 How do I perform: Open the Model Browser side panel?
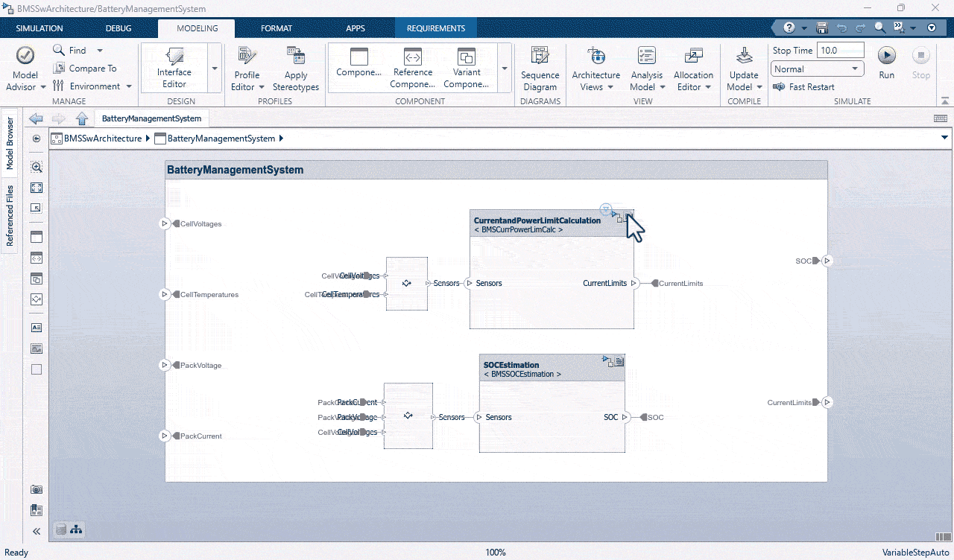coord(10,144)
